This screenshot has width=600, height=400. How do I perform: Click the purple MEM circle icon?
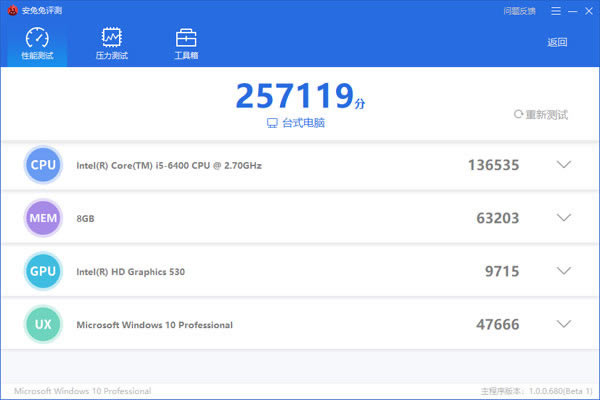43,218
